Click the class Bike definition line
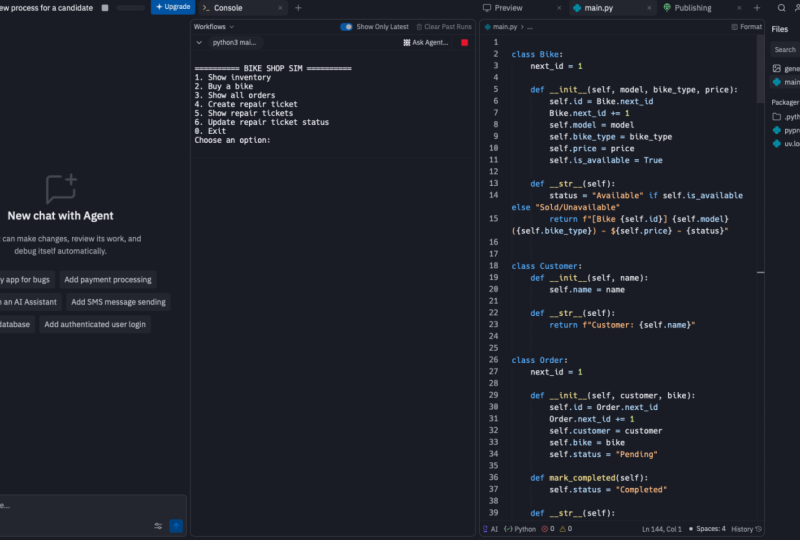800x540 pixels. (x=537, y=54)
